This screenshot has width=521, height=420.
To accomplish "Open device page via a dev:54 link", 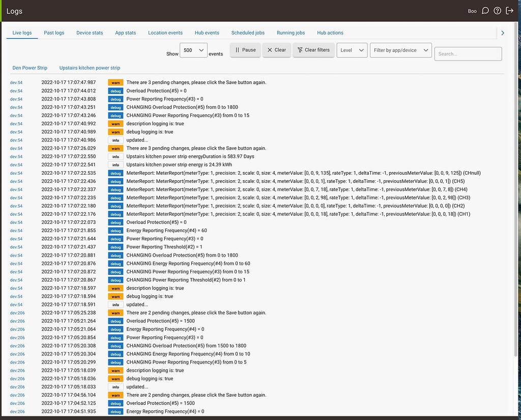I will point(15,82).
